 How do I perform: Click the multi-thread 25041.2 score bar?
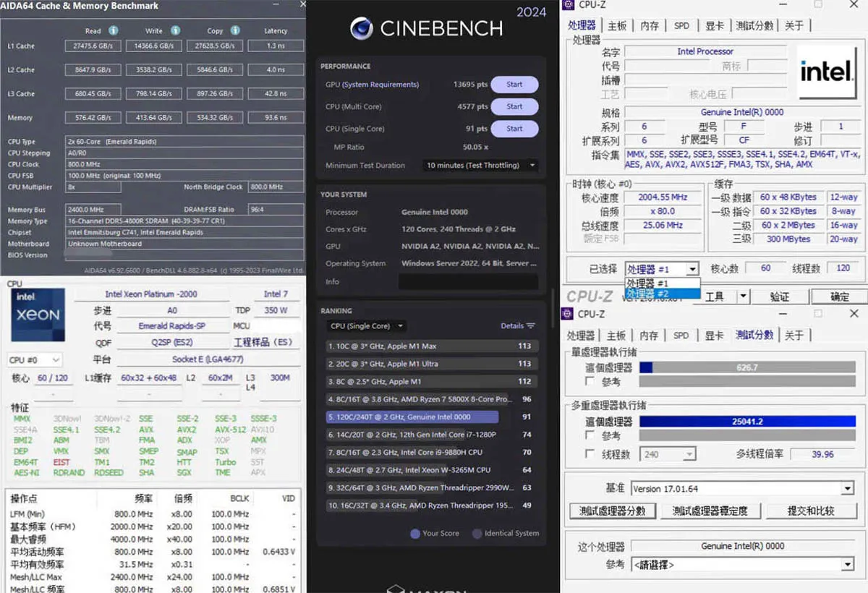tap(746, 422)
